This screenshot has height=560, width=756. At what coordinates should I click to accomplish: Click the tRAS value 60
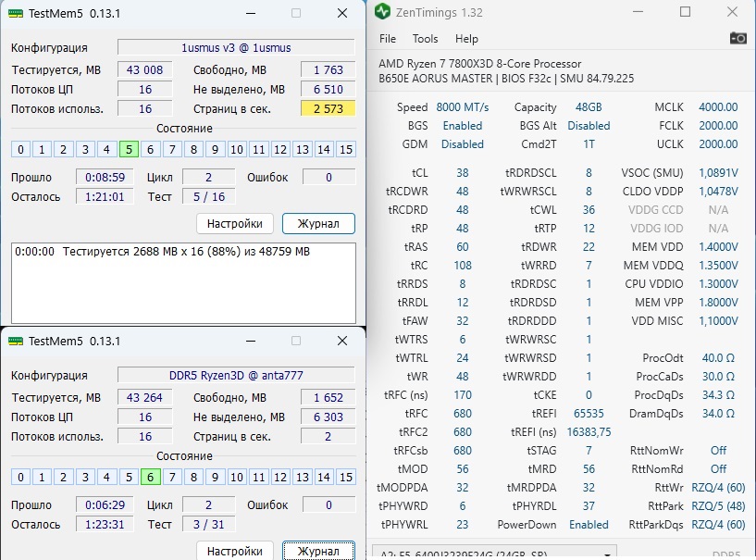(x=463, y=247)
